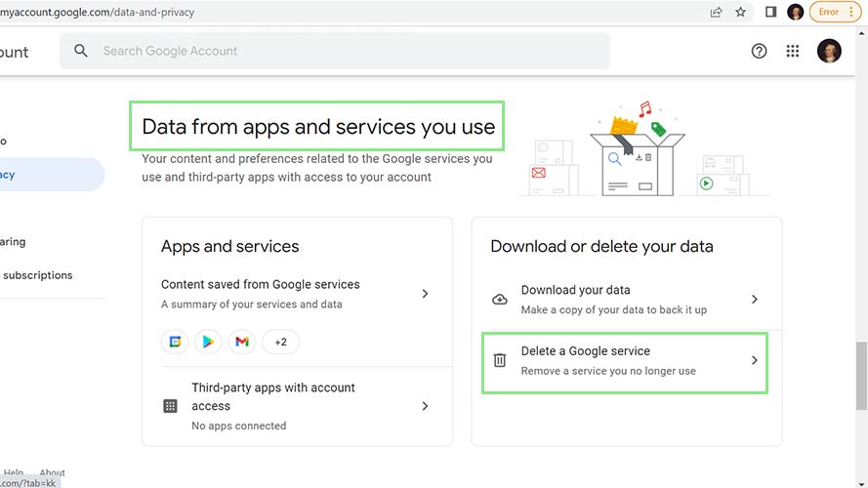Viewport: 868px width, 488px height.
Task: Open the Chrome three-dot menu
Action: (x=851, y=12)
